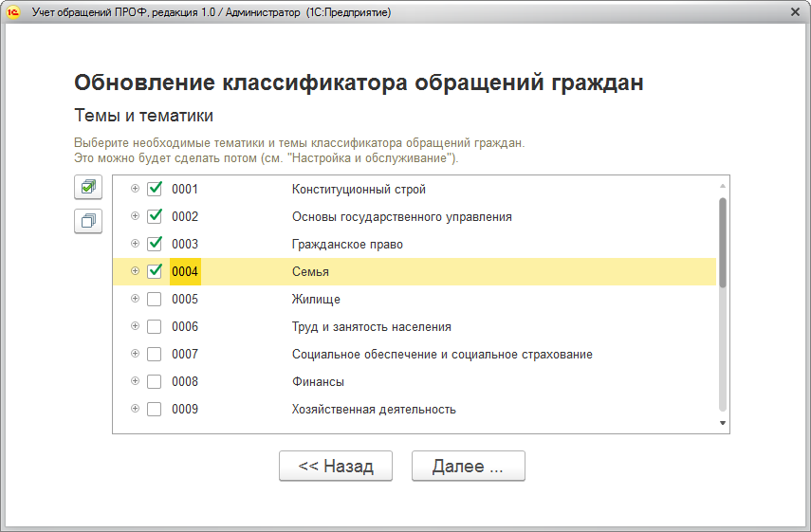811x532 pixels.
Task: Go back with the Назад button
Action: point(335,467)
